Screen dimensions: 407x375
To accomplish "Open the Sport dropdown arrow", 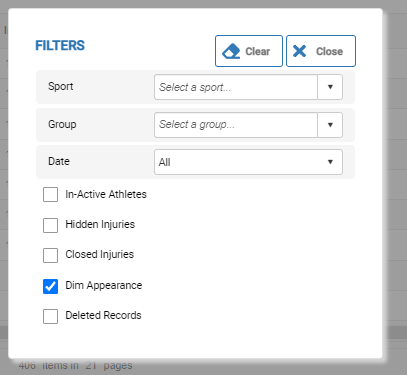I will coord(330,87).
